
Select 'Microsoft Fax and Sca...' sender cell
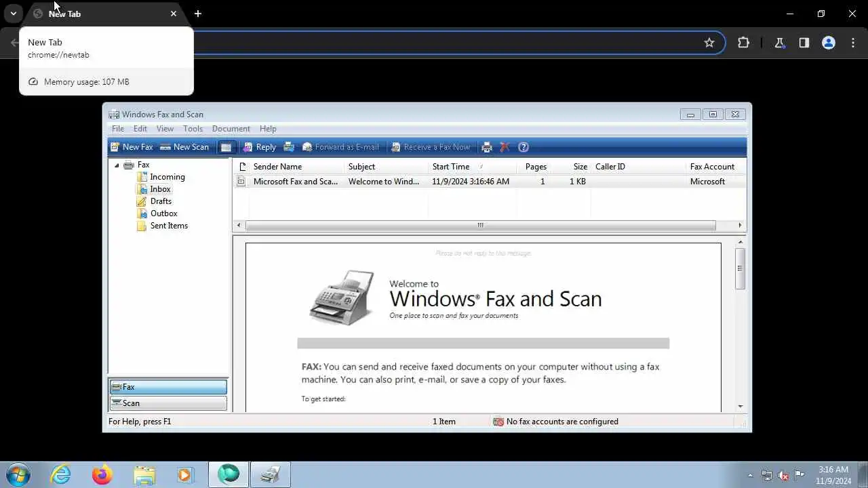(x=296, y=182)
